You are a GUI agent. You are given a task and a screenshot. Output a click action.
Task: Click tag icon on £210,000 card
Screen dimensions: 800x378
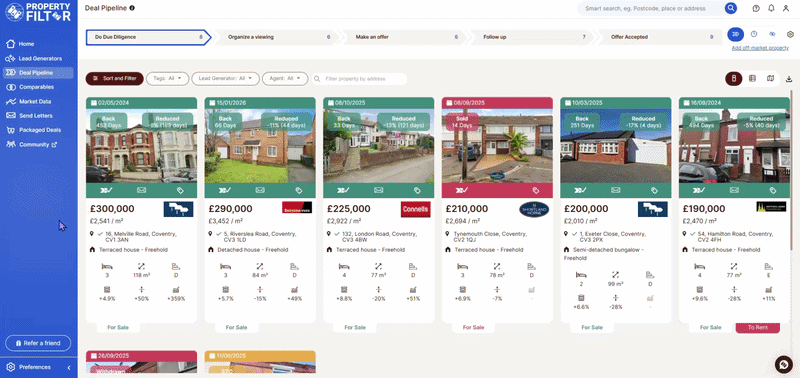tap(536, 190)
